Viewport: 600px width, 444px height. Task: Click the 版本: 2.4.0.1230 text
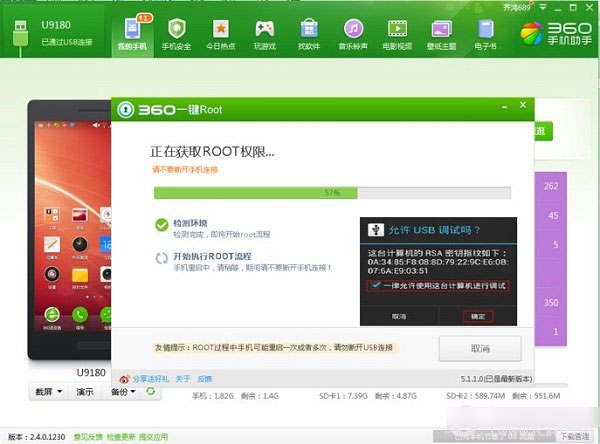pyautogui.click(x=37, y=437)
